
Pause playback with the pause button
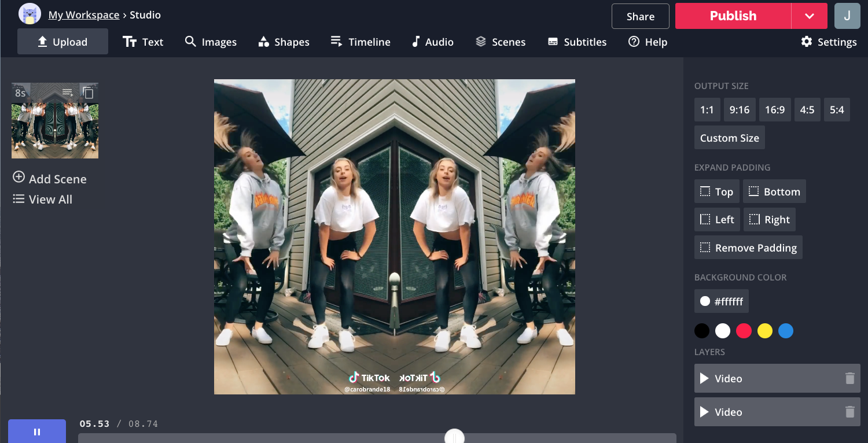pos(37,431)
